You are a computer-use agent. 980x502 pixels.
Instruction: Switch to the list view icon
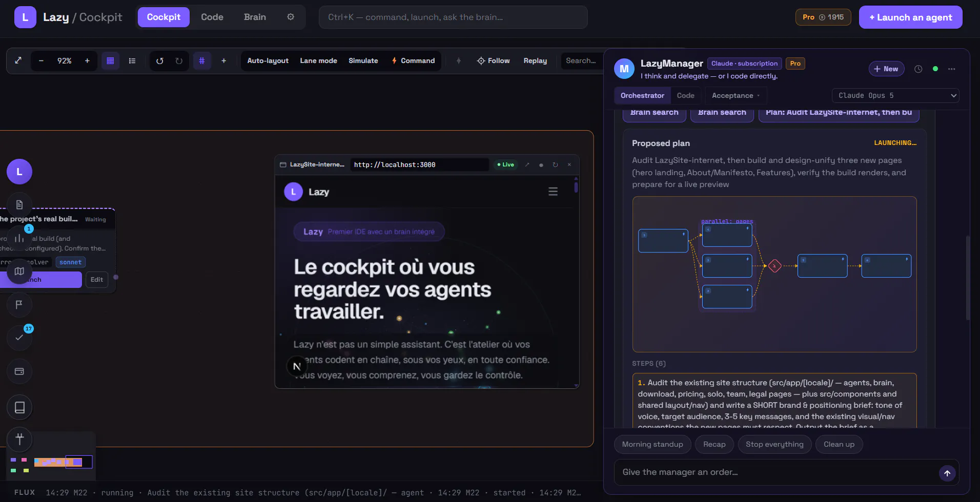[132, 60]
